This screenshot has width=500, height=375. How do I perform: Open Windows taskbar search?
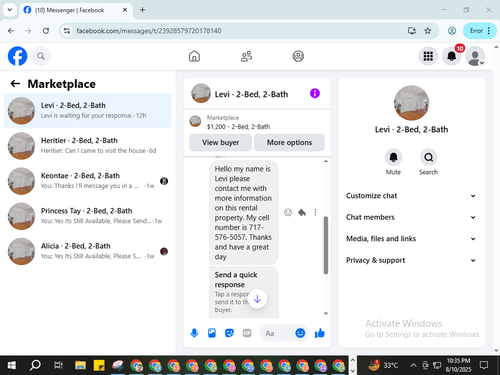coord(35,366)
